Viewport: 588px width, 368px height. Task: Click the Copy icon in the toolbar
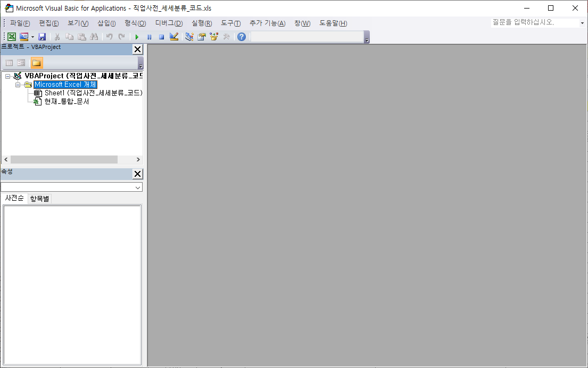click(69, 37)
